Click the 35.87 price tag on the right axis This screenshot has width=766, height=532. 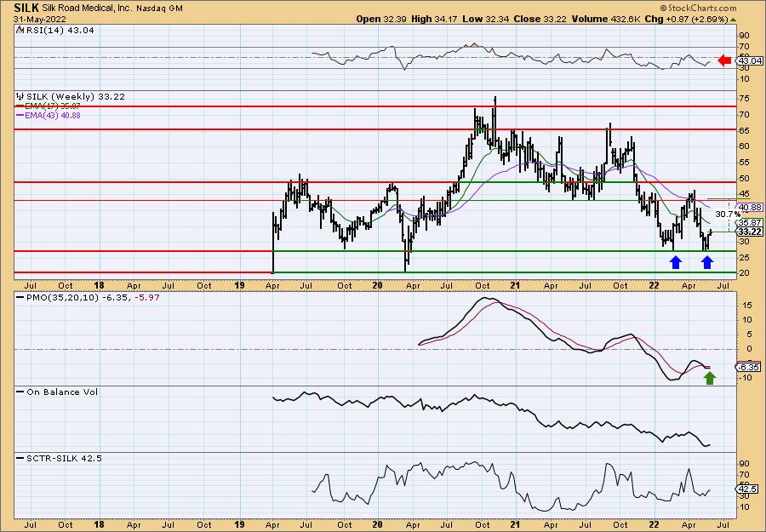click(750, 222)
